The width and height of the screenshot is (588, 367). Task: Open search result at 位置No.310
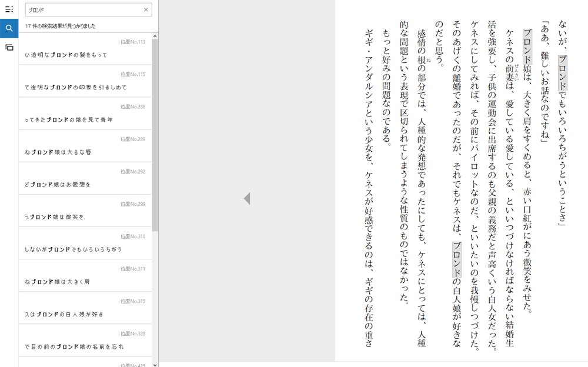(85, 243)
